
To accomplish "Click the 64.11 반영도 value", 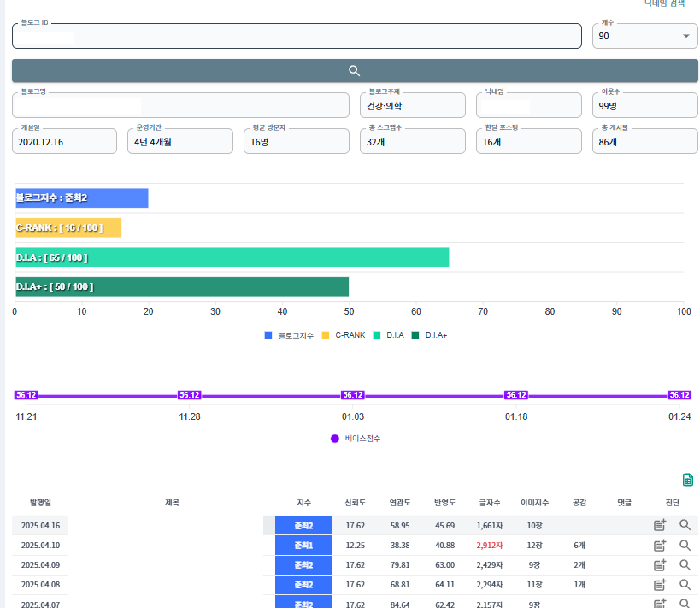I will point(444,584).
